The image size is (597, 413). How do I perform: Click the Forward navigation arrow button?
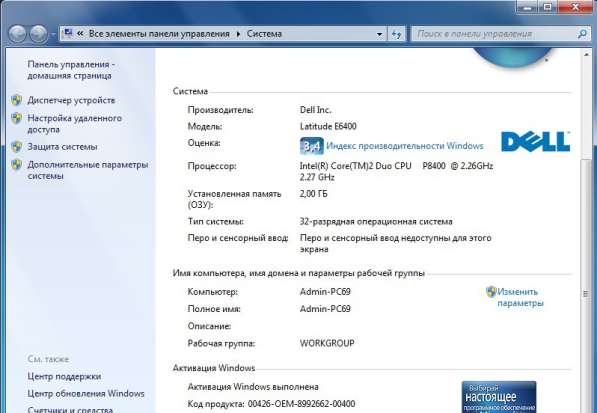[38, 34]
